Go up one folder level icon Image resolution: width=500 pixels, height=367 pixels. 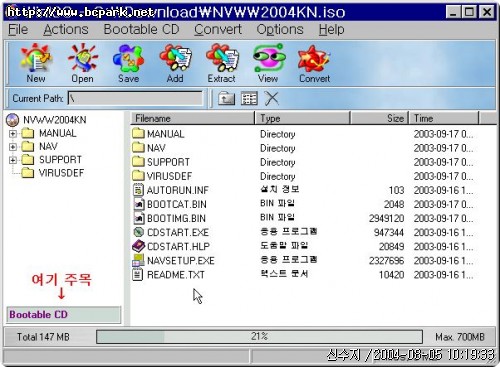click(x=226, y=99)
